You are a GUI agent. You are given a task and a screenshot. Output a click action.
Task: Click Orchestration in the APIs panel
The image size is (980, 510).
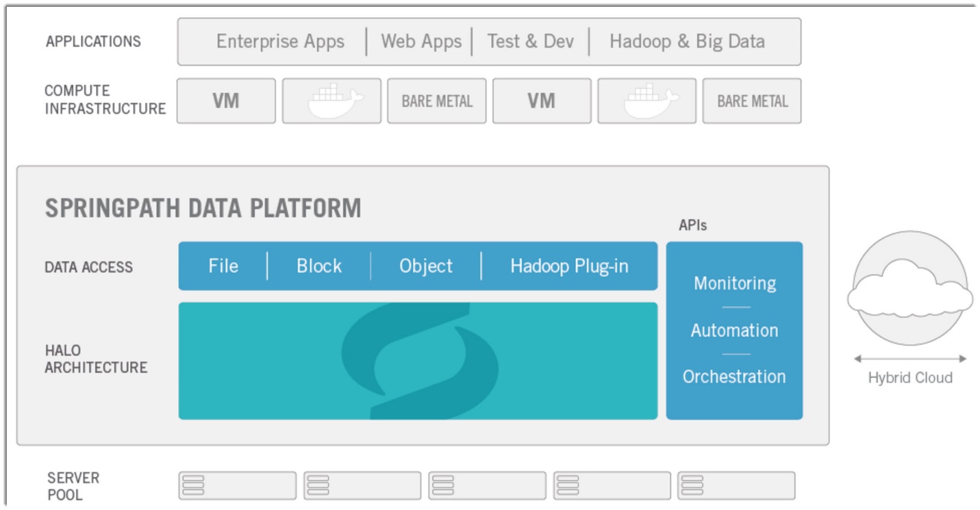click(734, 377)
